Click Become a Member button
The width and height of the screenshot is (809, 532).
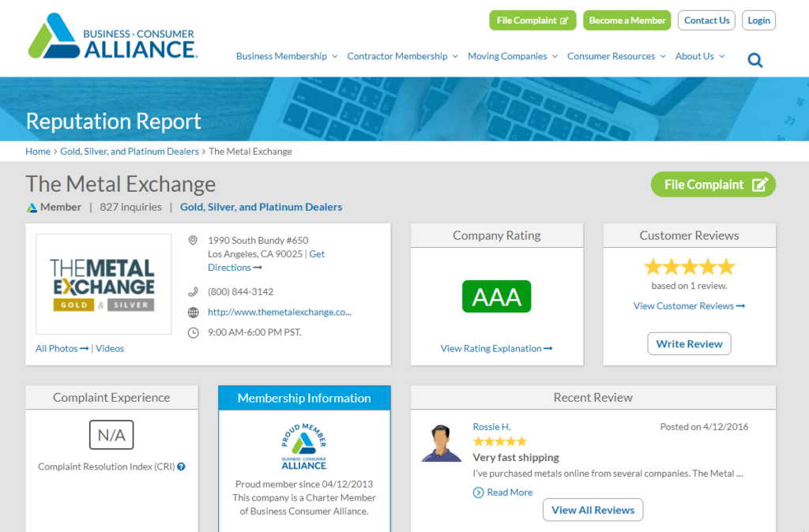coord(627,21)
